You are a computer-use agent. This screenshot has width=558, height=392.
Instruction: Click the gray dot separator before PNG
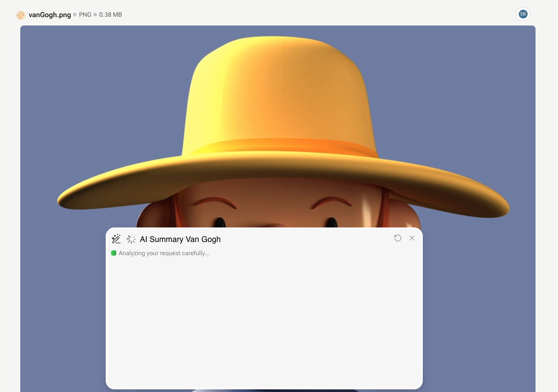point(75,15)
